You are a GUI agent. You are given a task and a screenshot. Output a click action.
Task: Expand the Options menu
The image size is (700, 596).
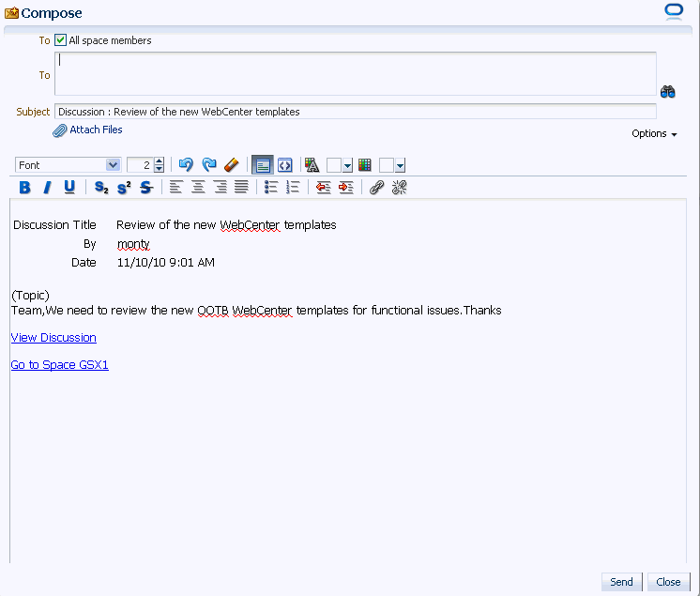click(x=654, y=133)
